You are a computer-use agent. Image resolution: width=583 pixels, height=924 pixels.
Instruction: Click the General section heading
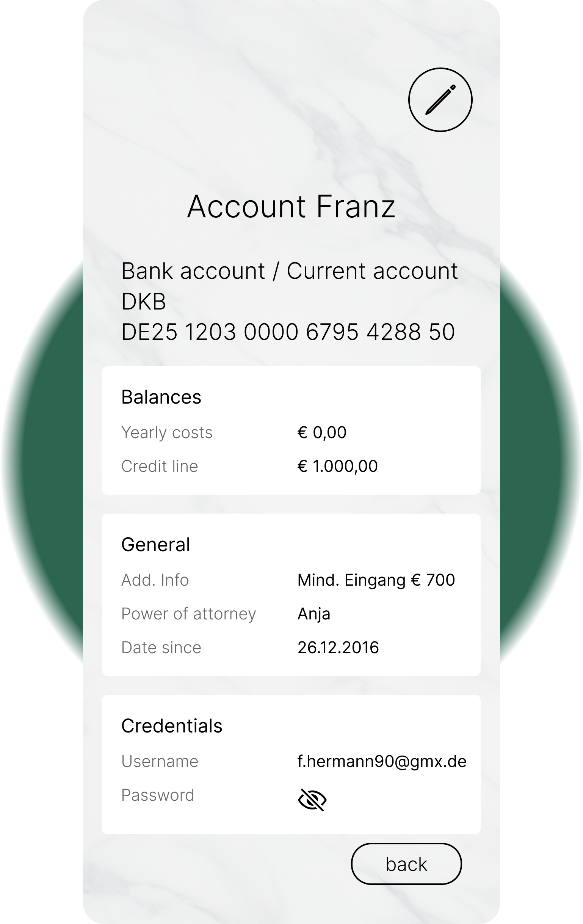click(155, 545)
